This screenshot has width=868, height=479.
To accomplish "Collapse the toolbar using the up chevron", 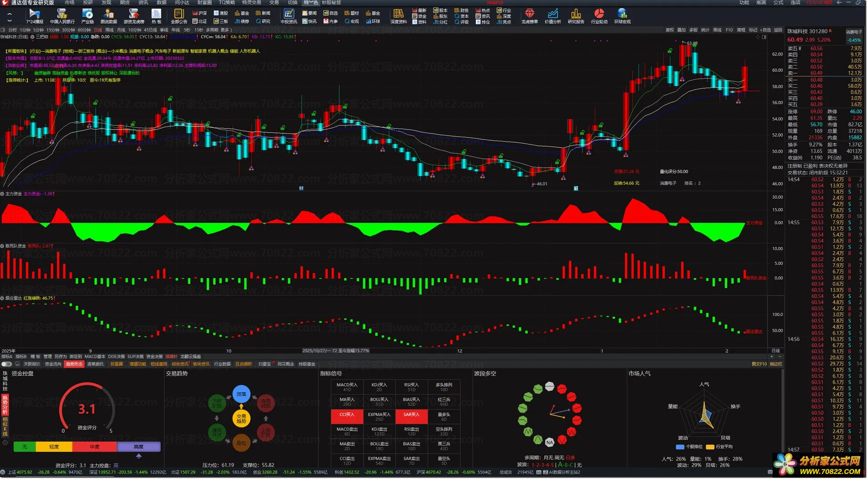I will [x=10, y=14].
